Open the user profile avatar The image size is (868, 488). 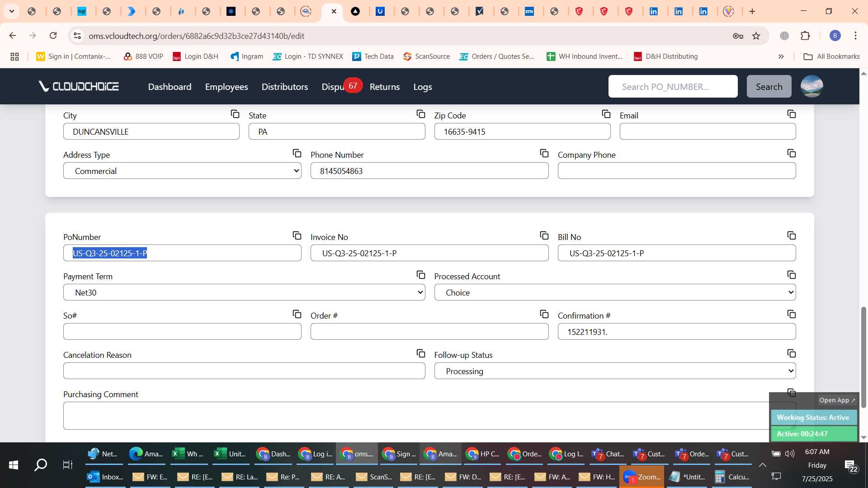pos(811,86)
